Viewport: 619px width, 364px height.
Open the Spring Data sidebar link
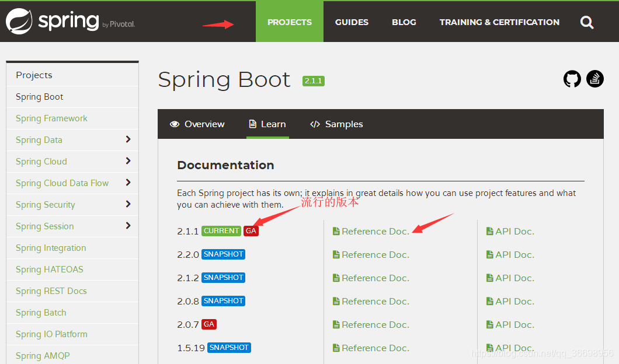tap(39, 140)
